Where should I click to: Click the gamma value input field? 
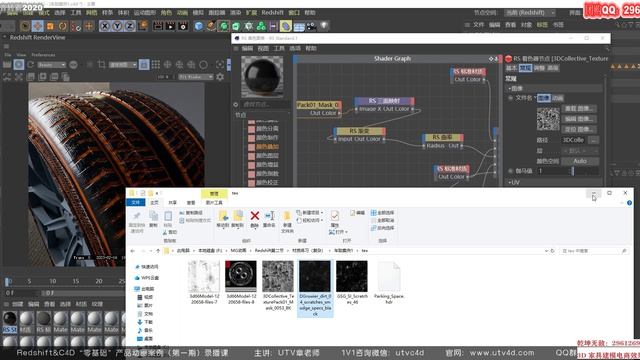553,171
